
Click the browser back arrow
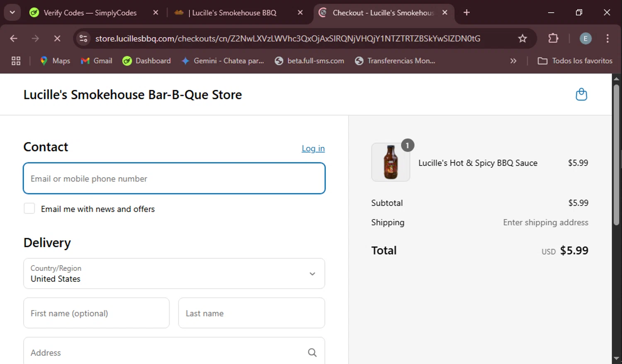[14, 39]
